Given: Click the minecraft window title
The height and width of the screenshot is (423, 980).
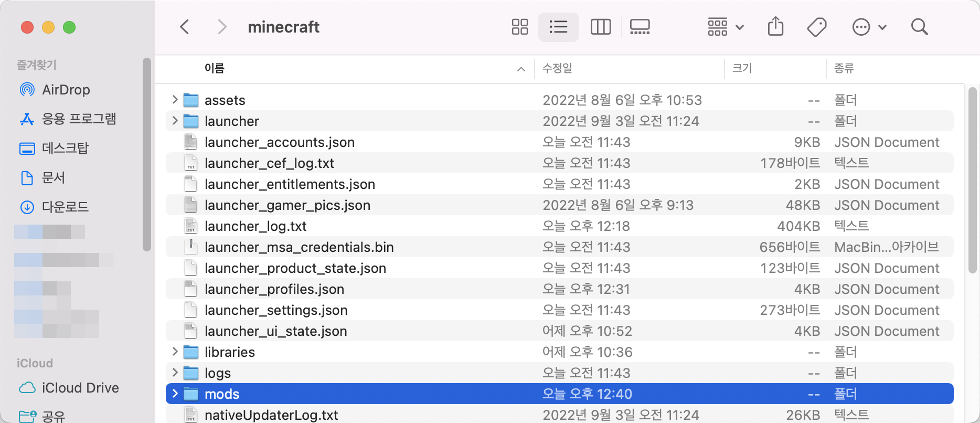Looking at the screenshot, I should (283, 27).
